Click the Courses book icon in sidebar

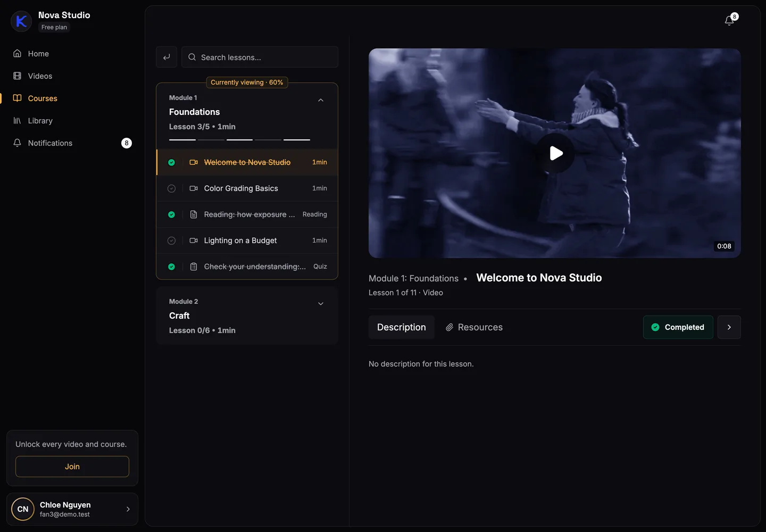coord(17,98)
